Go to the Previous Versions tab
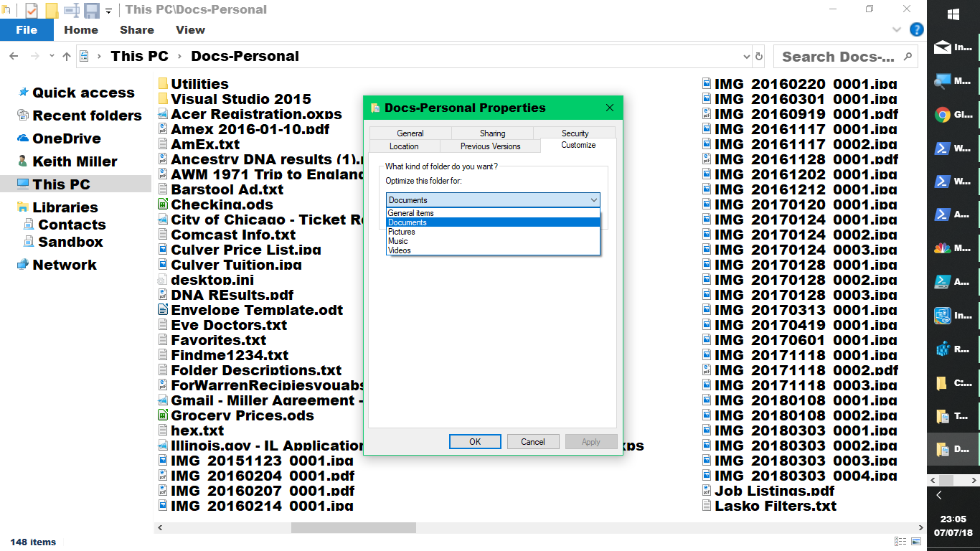 [x=491, y=146]
